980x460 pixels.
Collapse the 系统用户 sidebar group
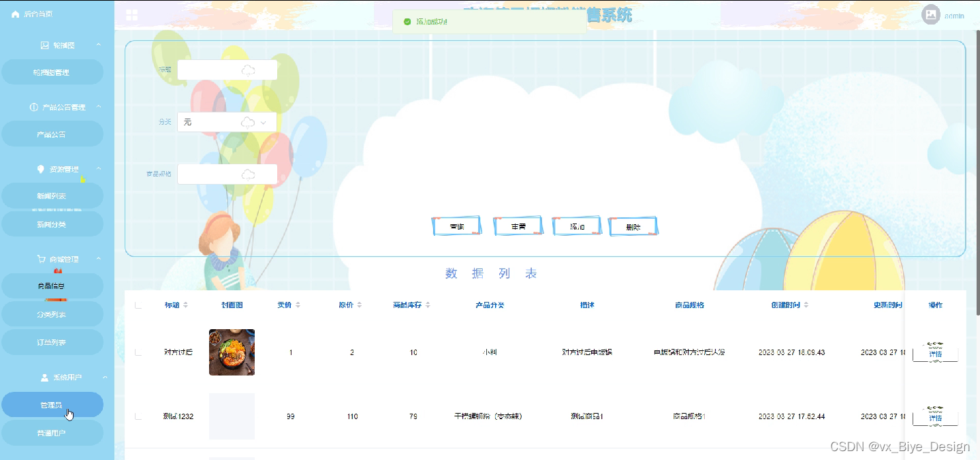click(x=105, y=377)
